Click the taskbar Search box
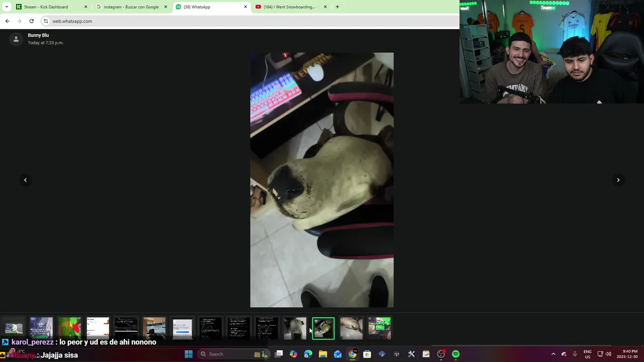This screenshot has height=362, width=644. tap(234, 354)
